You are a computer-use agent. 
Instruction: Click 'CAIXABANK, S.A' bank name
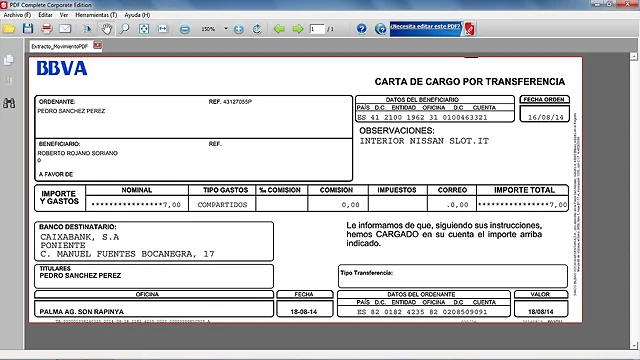click(80, 237)
